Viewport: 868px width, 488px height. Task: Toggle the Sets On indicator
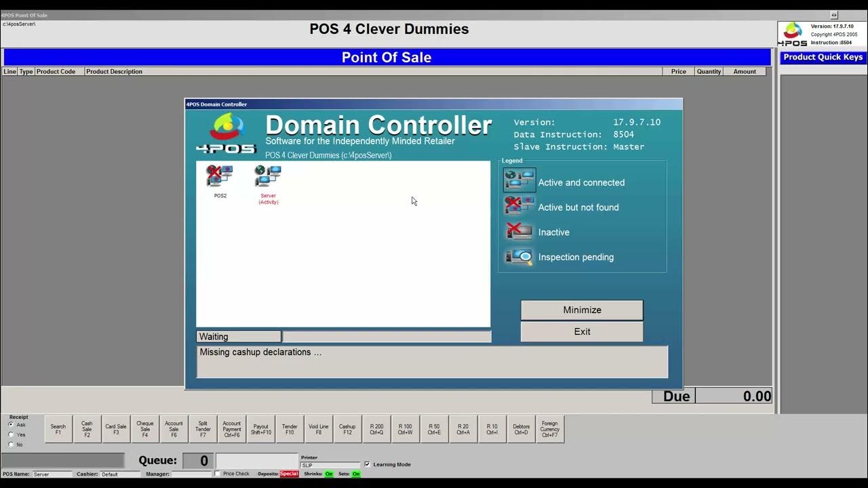(356, 474)
